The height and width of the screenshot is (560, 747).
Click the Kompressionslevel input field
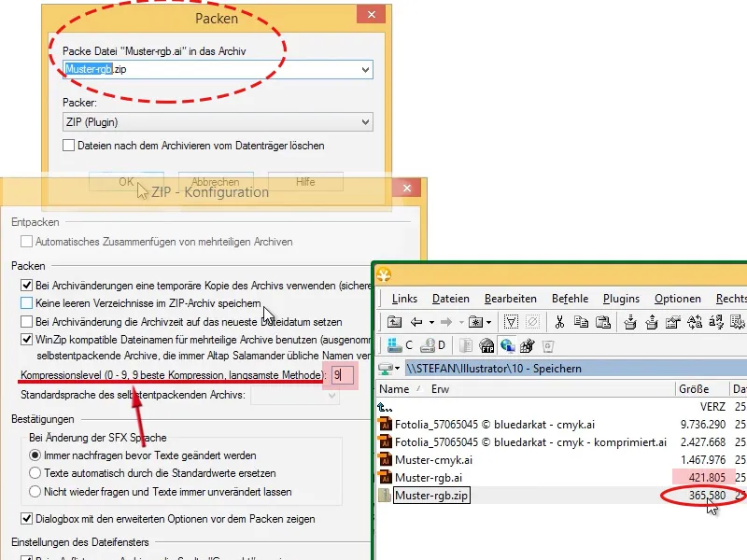tap(343, 375)
